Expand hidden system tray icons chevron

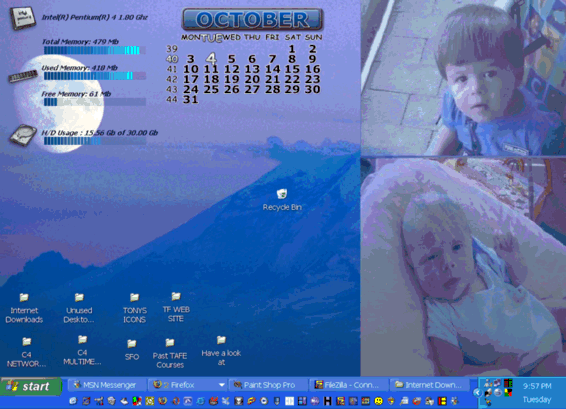(x=477, y=393)
